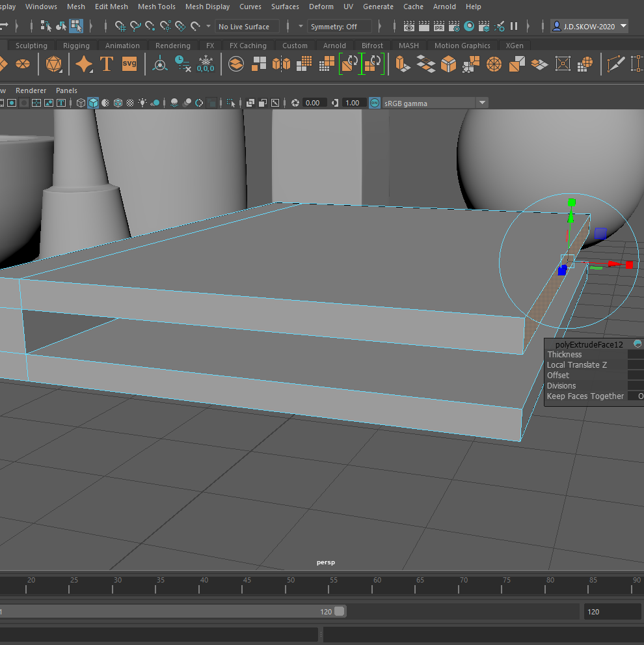Click the SVG tool shelf icon

[129, 64]
